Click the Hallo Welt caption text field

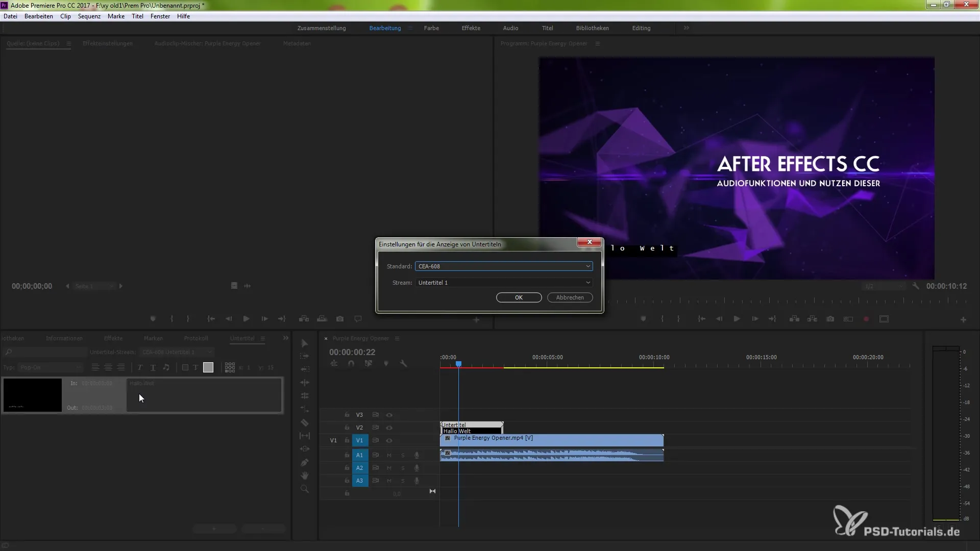(204, 395)
